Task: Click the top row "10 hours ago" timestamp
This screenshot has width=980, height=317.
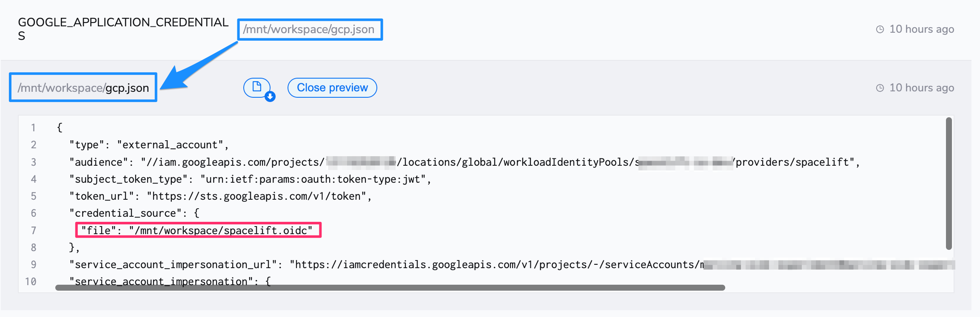Action: pyautogui.click(x=921, y=29)
